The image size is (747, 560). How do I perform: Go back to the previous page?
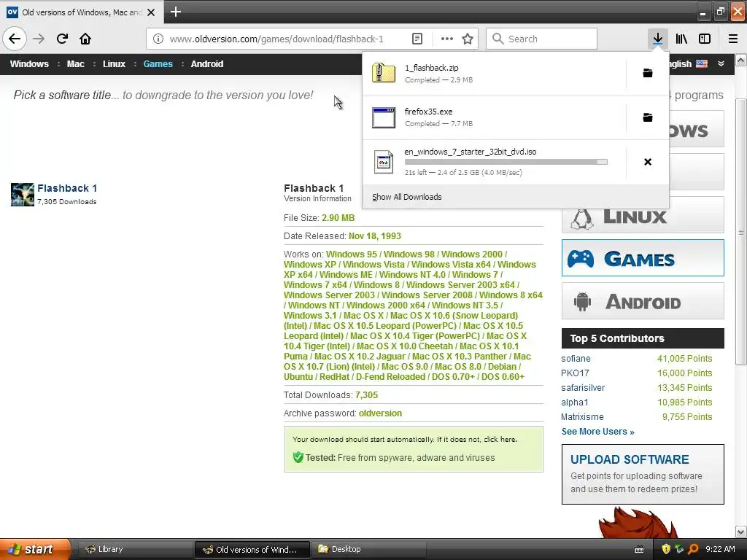[x=15, y=39]
